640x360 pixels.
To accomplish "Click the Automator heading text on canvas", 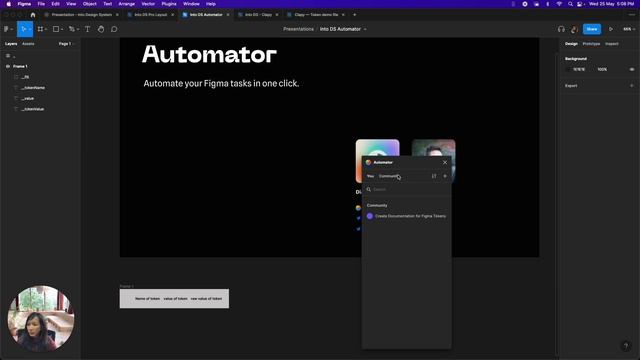I will (x=209, y=54).
